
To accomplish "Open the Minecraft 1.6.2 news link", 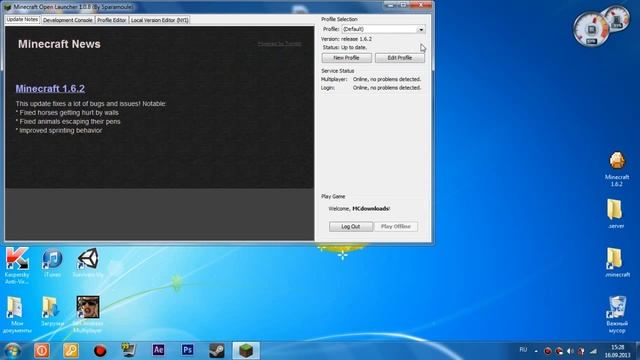I will pos(50,89).
